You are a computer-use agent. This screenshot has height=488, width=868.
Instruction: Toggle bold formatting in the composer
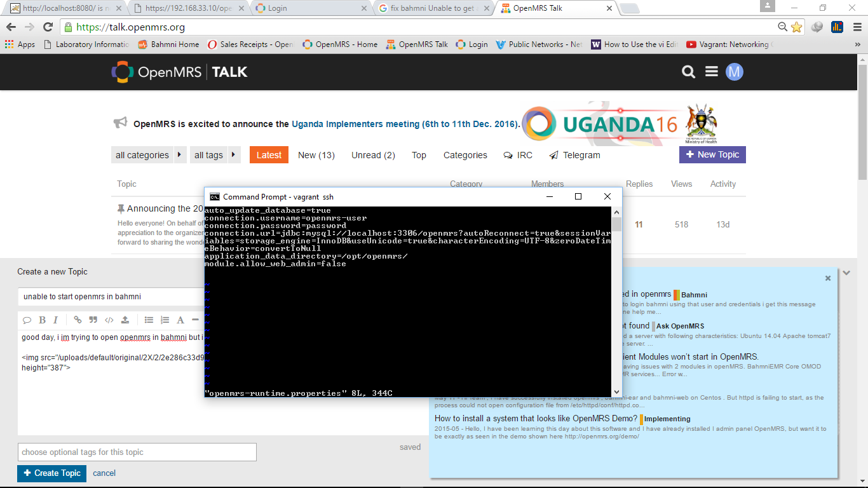click(x=42, y=320)
